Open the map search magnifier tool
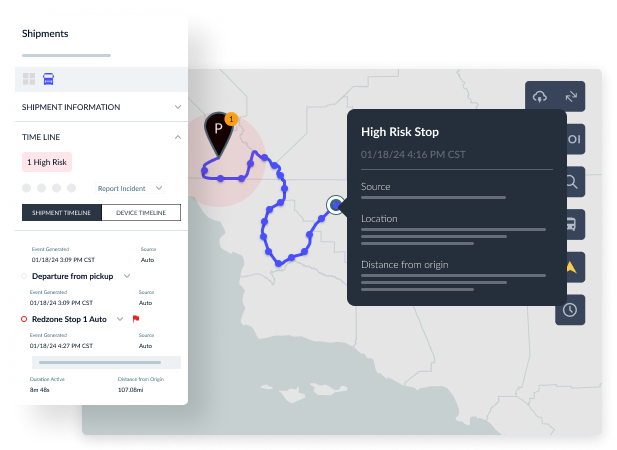 pyautogui.click(x=570, y=182)
